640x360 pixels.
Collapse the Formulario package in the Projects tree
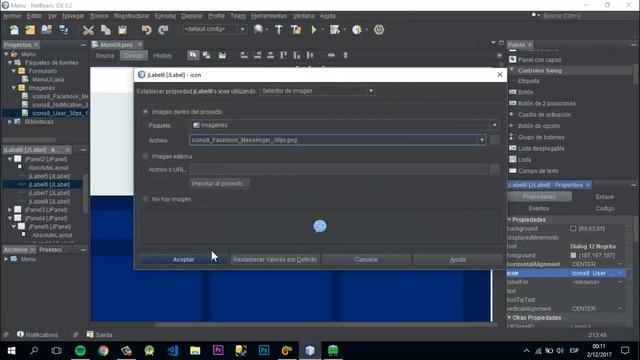14,71
